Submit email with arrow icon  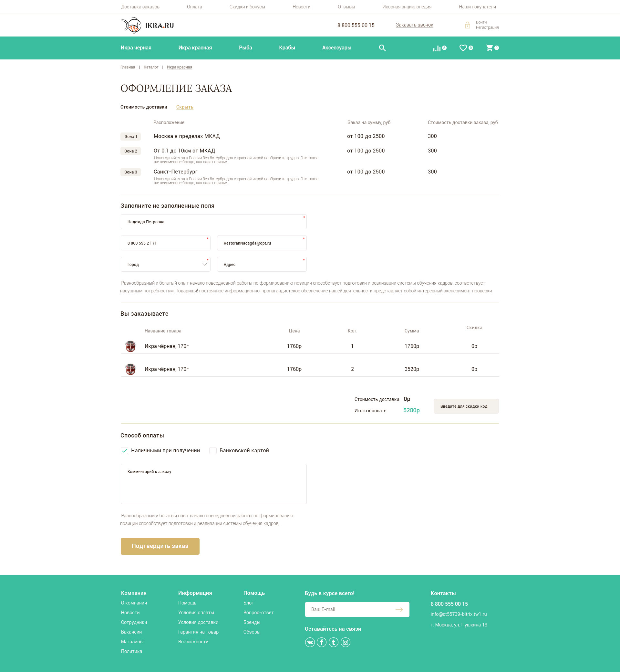399,609
